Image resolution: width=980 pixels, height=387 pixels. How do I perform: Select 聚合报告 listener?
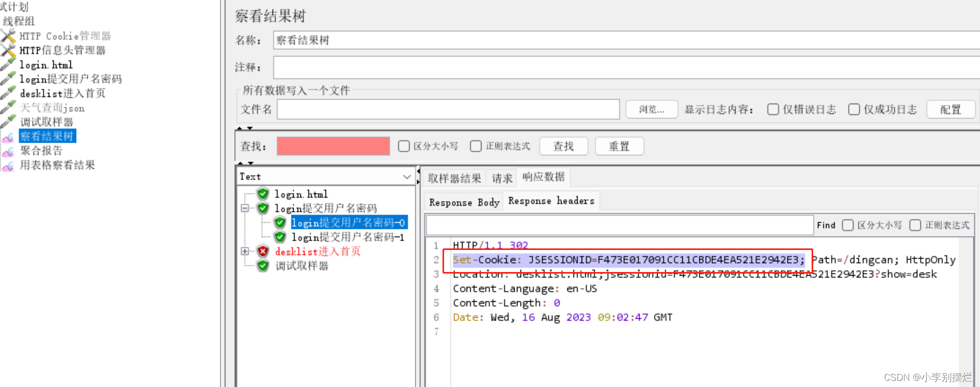coord(41,150)
